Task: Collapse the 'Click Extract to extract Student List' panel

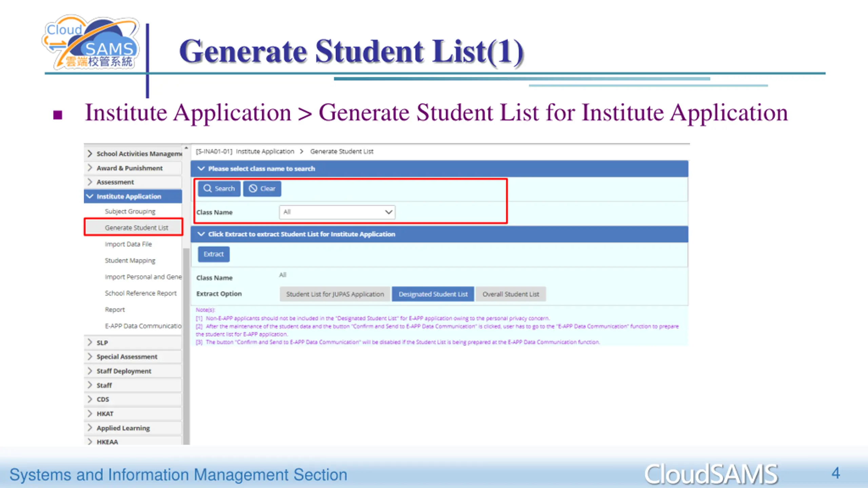Action: (201, 234)
